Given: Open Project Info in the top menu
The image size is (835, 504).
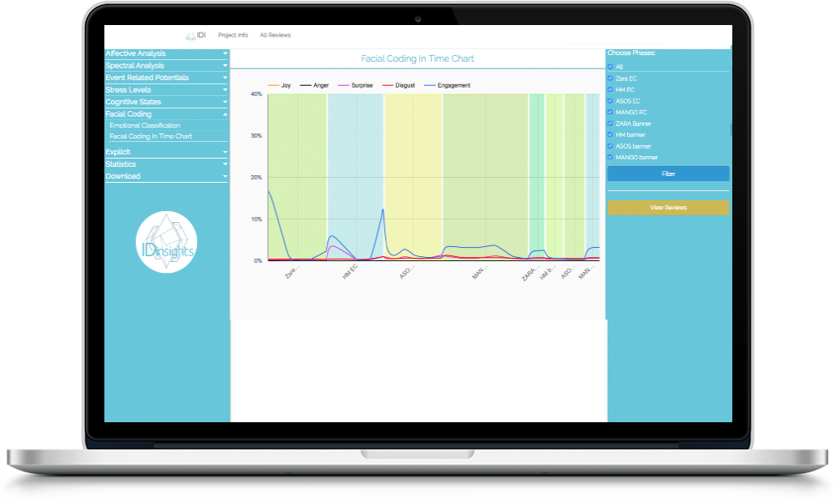Looking at the screenshot, I should (233, 35).
